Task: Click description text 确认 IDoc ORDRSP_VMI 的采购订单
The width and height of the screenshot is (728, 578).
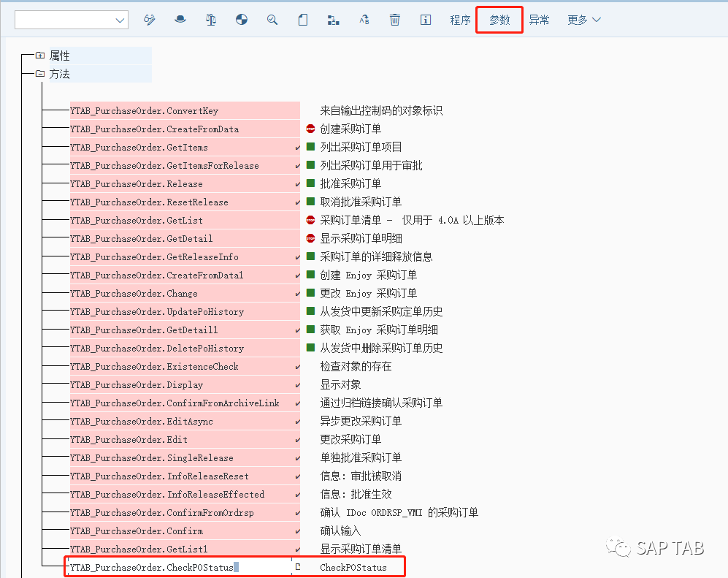Action: pyautogui.click(x=399, y=512)
